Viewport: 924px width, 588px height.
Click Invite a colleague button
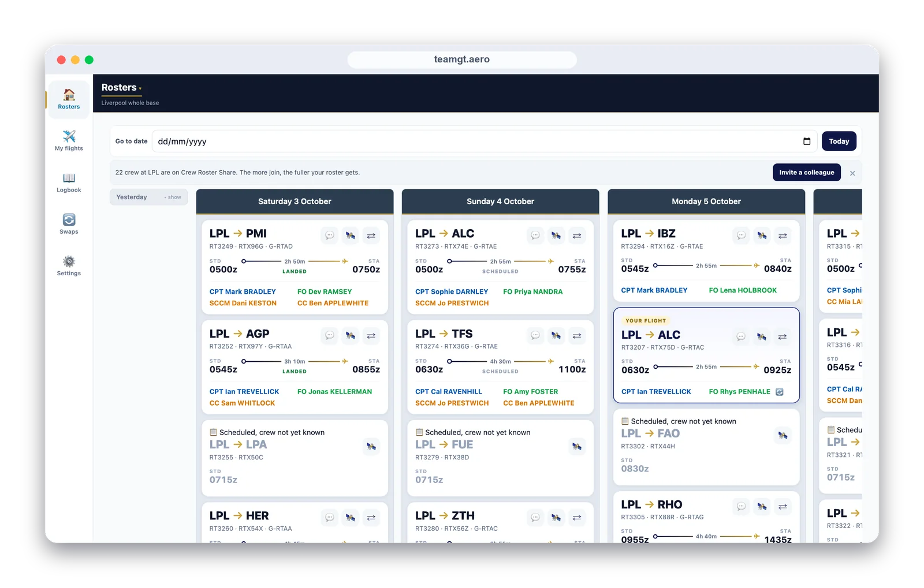[807, 173]
